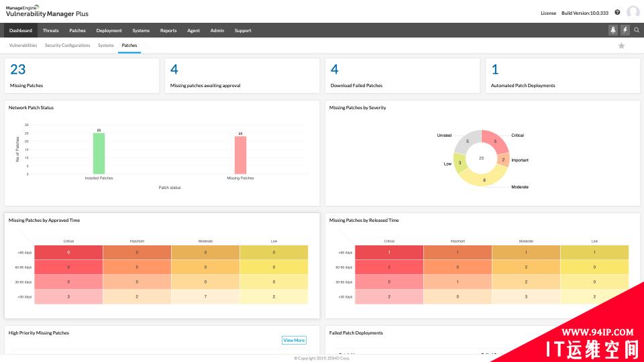Click the red Missing Patches bar
This screenshot has width=644, height=362.
point(240,155)
